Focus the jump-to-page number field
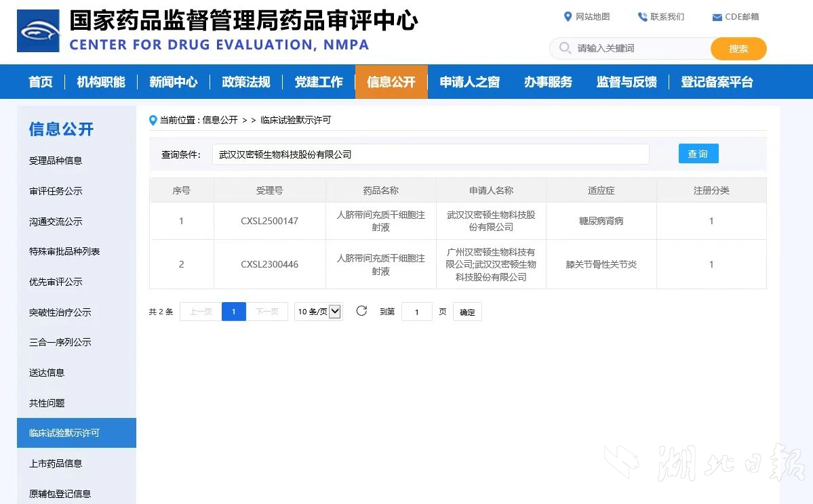The height and width of the screenshot is (504, 813). tap(417, 312)
